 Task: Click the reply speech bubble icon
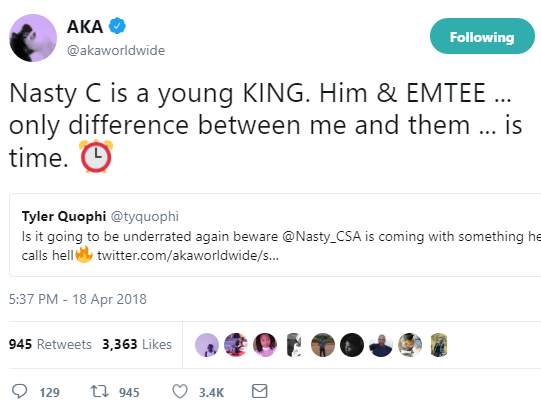(19, 391)
